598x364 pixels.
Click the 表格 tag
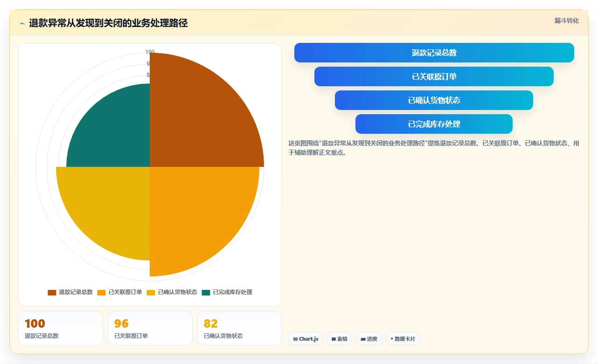click(339, 339)
